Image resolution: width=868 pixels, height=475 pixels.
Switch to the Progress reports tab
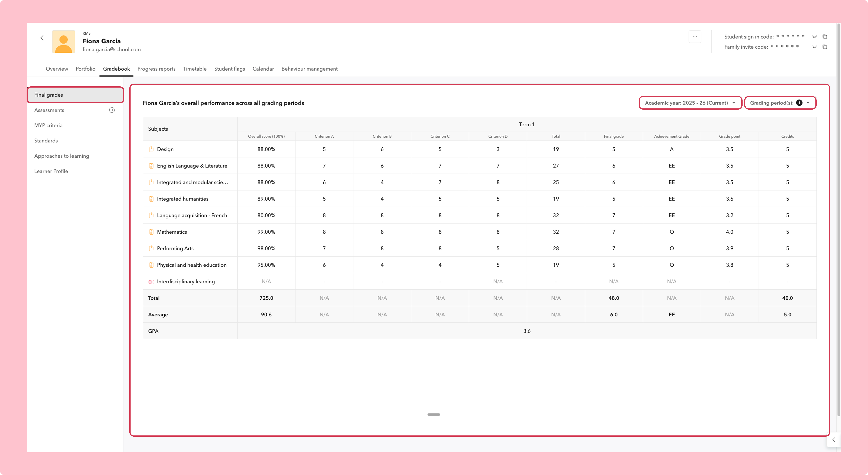pos(156,69)
